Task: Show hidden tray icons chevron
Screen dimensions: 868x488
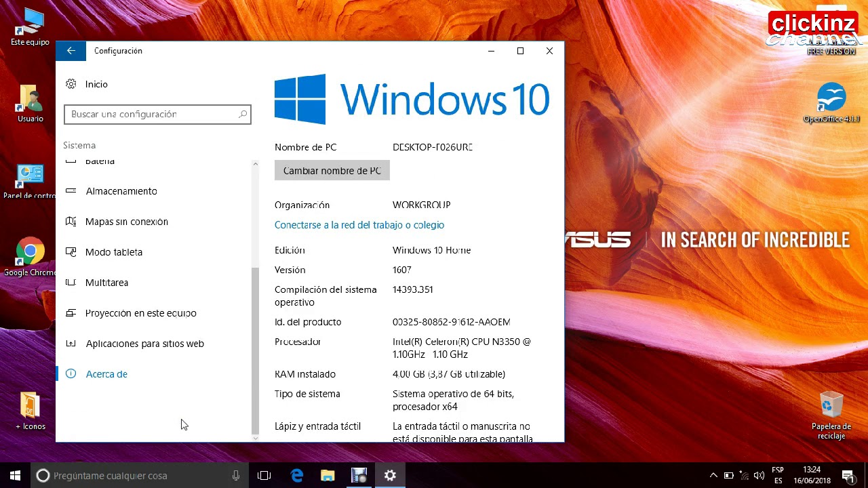Action: (713, 476)
